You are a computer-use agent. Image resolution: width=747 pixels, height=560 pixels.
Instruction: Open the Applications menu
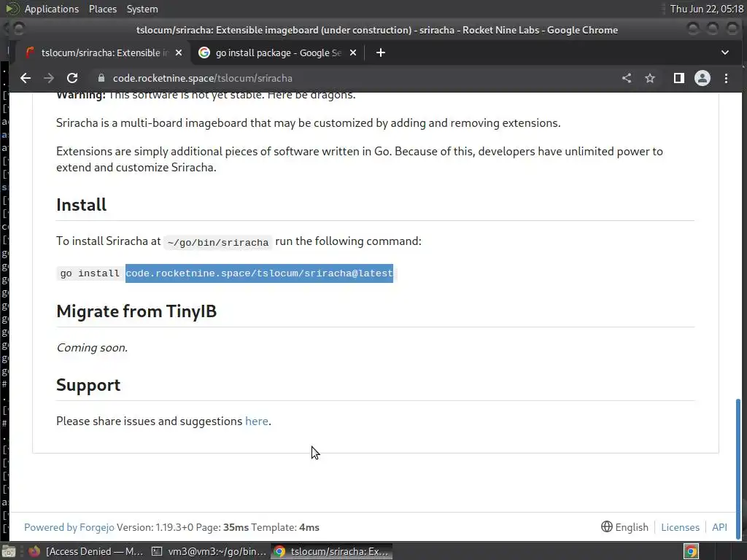(x=52, y=9)
